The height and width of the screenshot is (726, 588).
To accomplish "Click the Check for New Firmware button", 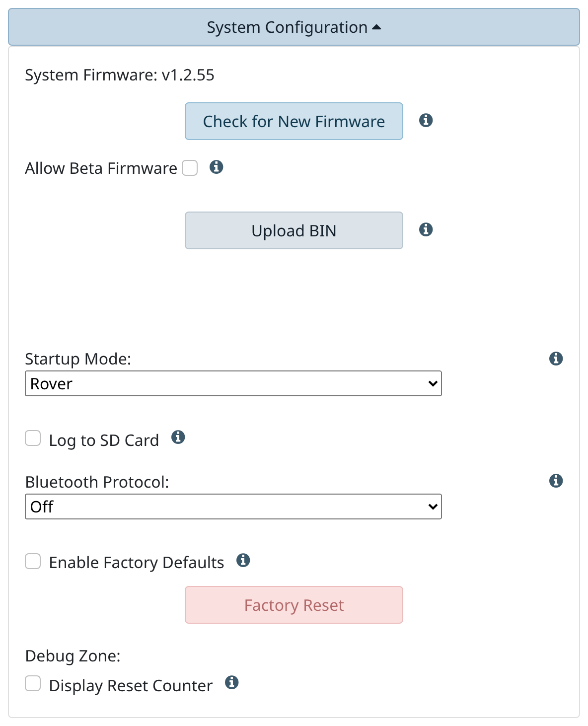I will coord(294,121).
